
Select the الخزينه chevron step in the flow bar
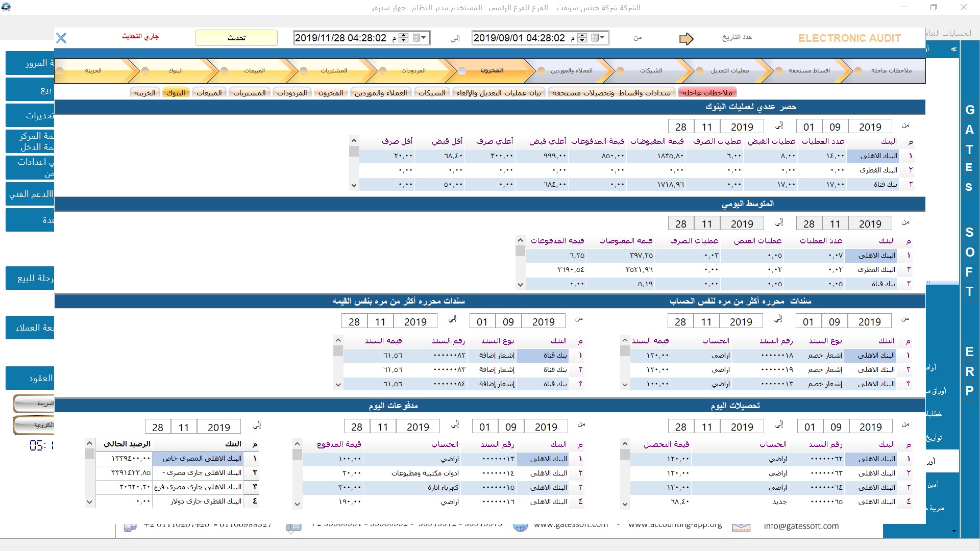tap(93, 71)
